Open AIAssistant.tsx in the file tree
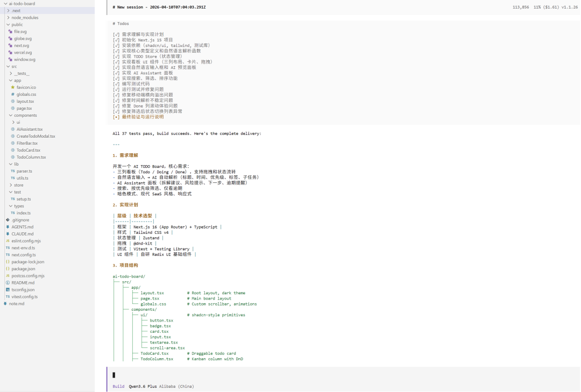581x392 pixels. [30, 129]
